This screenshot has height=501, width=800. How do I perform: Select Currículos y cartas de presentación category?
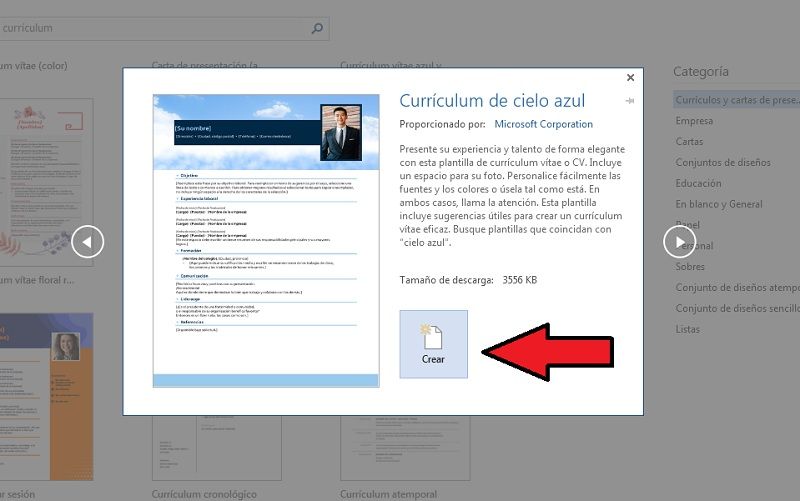point(737,100)
